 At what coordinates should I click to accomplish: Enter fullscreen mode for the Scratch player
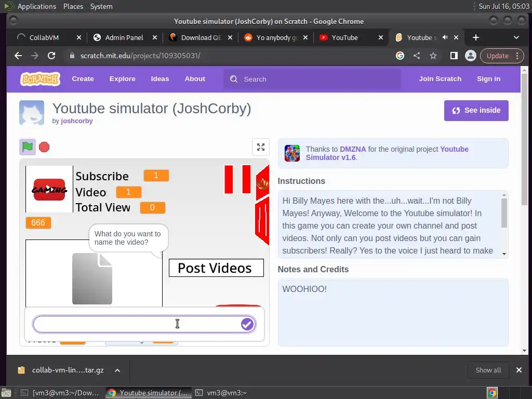tap(261, 147)
